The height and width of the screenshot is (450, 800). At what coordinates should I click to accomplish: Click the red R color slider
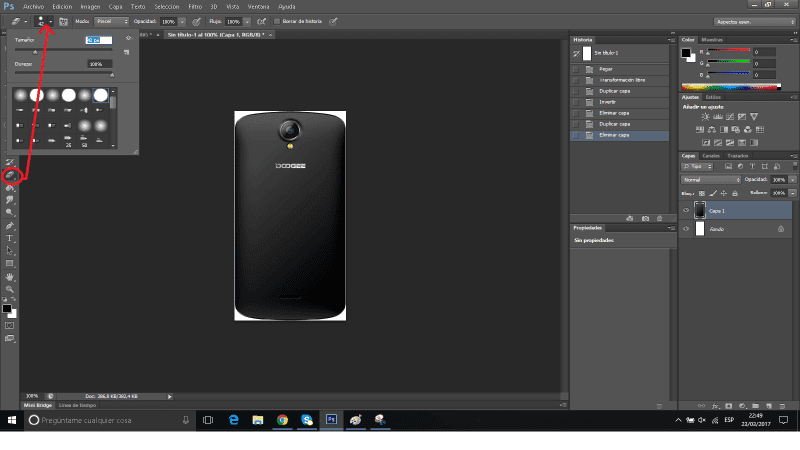point(728,50)
